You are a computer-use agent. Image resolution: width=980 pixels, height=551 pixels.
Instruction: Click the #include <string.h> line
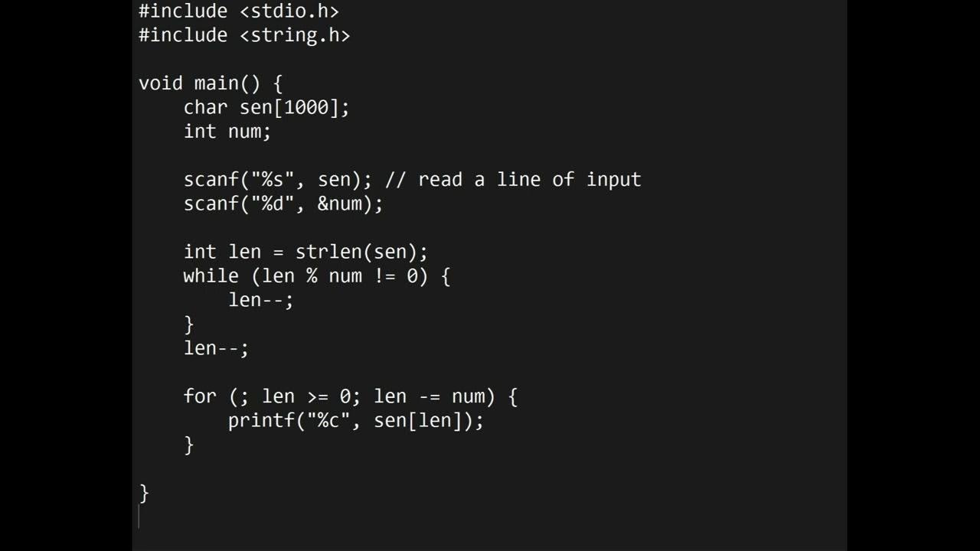click(243, 35)
